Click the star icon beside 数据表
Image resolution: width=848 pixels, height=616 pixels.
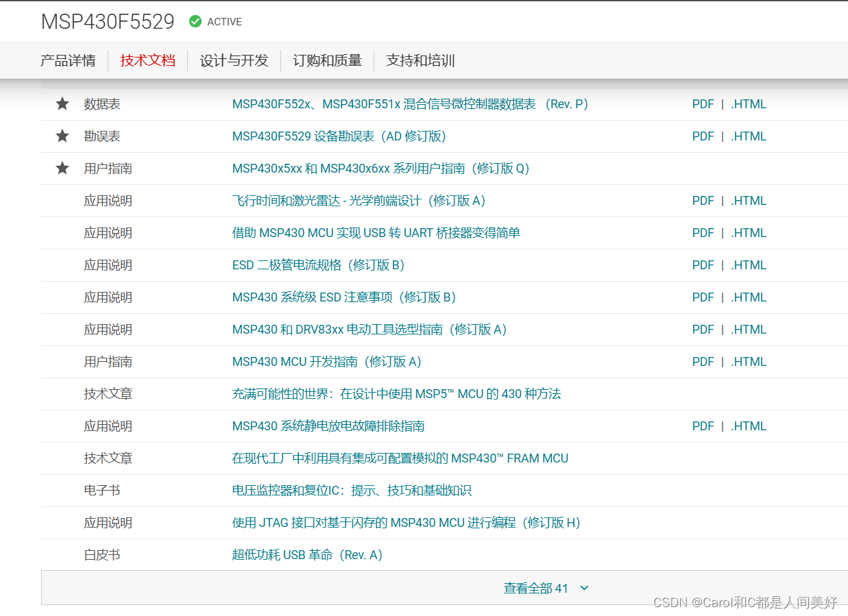coord(62,104)
